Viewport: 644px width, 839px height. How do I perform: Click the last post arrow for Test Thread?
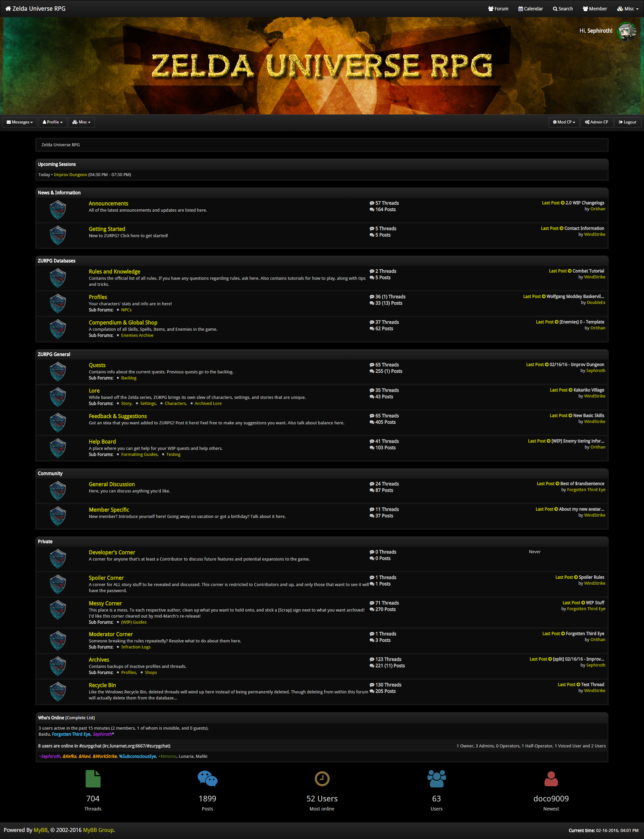pos(579,685)
